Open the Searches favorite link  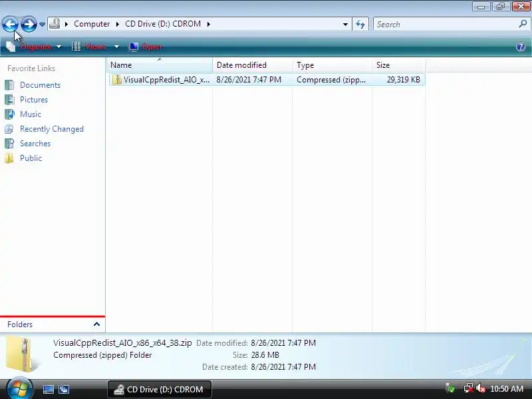click(35, 144)
